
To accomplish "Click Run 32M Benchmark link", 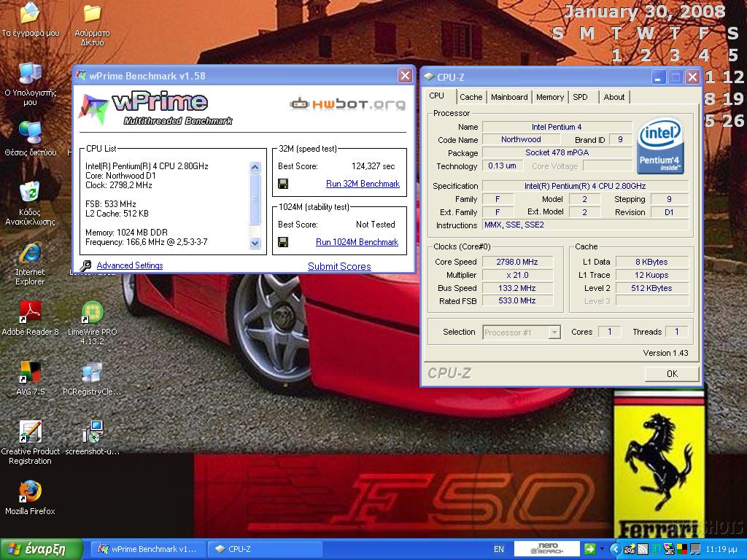I will point(363,184).
